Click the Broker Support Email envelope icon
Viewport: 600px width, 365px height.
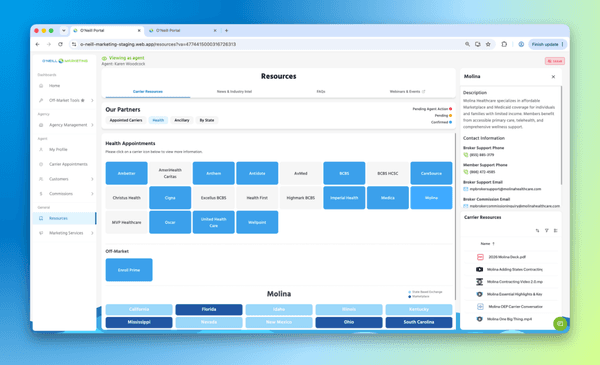(466, 189)
